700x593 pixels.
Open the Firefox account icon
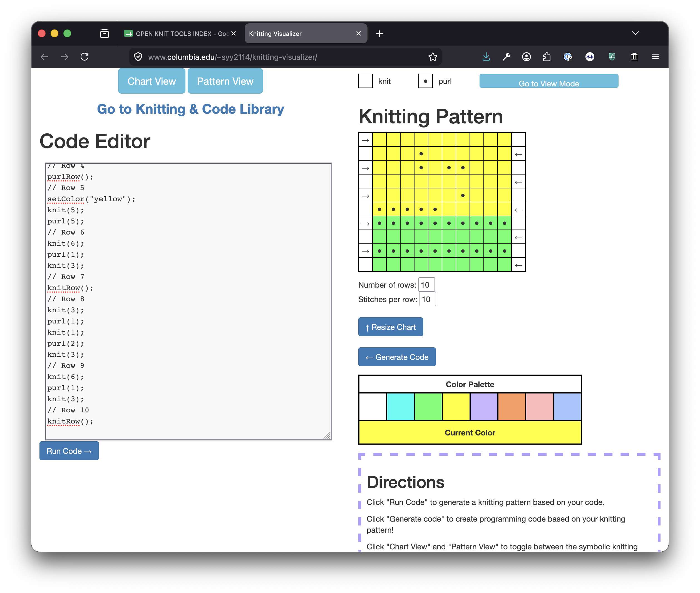(526, 57)
